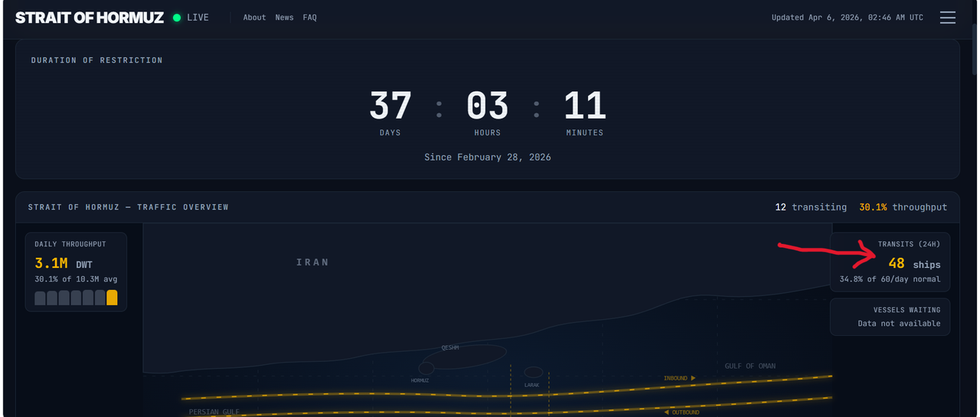Open the FAQ link
Image resolution: width=980 pixels, height=417 pixels.
[x=309, y=18]
